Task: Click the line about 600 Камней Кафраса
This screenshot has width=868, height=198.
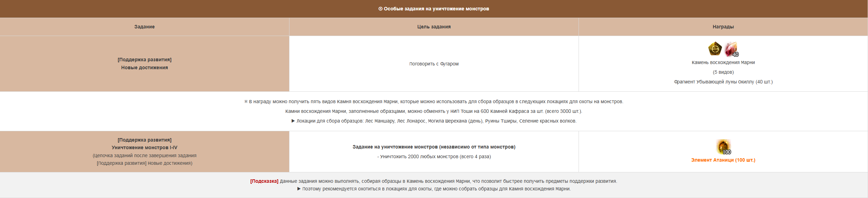Action: click(x=434, y=111)
